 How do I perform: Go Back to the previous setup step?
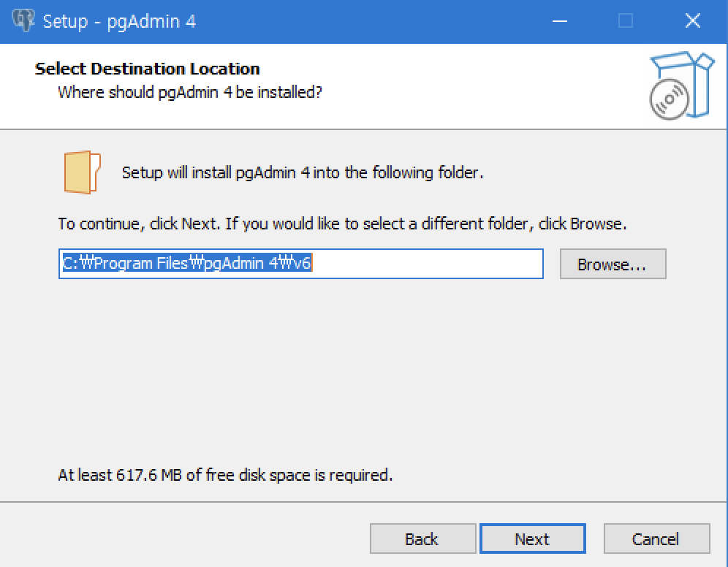pyautogui.click(x=422, y=539)
